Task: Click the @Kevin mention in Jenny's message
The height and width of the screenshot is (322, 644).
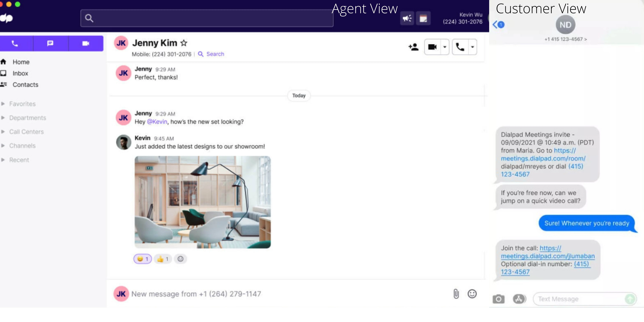Action: point(157,122)
